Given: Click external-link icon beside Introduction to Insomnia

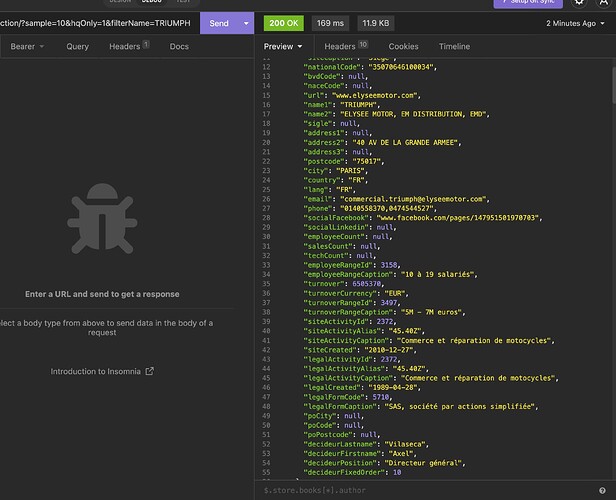Looking at the screenshot, I should 149,371.
